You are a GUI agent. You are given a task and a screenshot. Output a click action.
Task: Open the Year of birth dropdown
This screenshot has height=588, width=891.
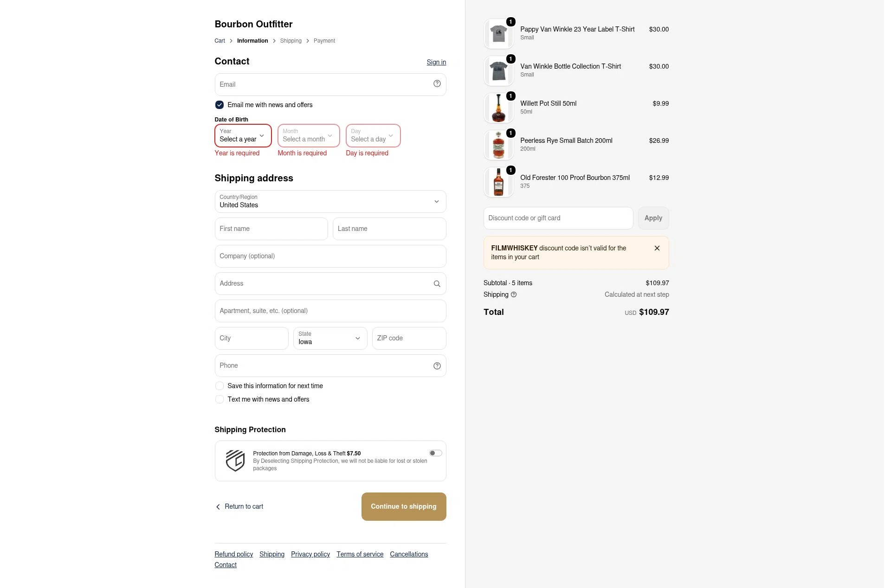pyautogui.click(x=243, y=135)
